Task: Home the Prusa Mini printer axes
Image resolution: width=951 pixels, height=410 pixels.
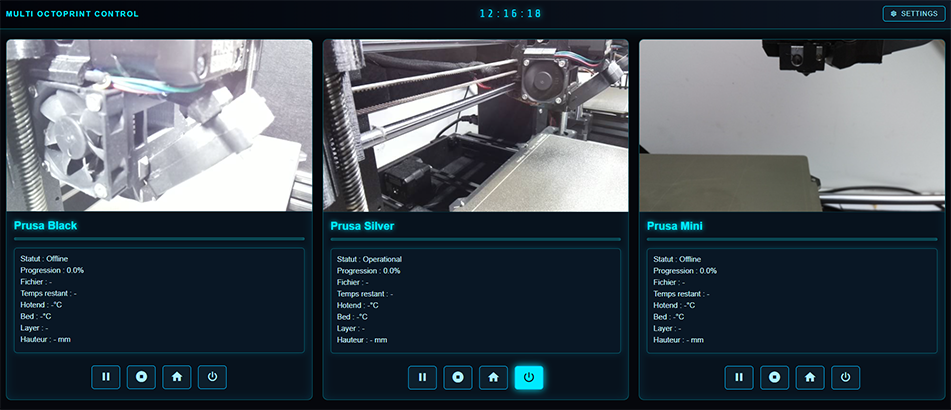Action: pos(810,377)
